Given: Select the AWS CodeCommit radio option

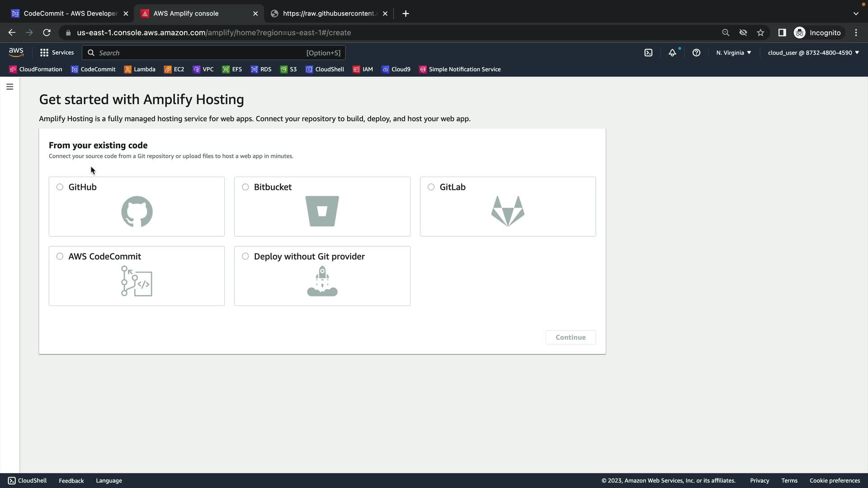Looking at the screenshot, I should (x=60, y=256).
